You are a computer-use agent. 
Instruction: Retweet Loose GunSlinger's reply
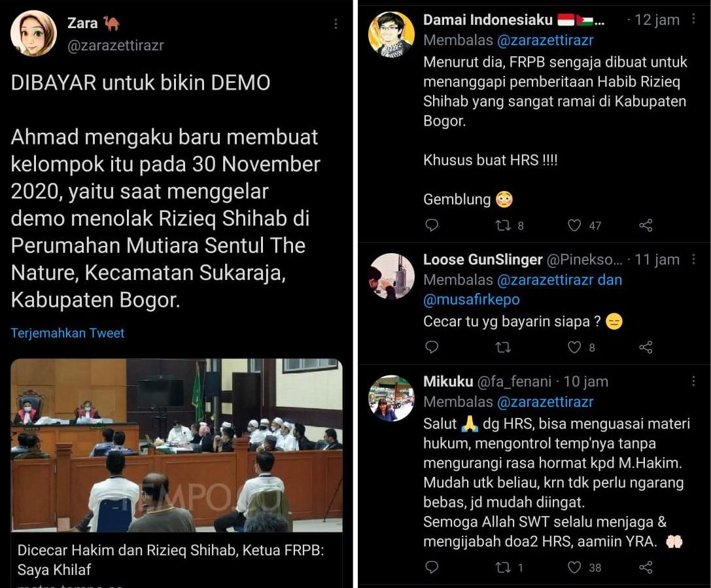tap(503, 347)
